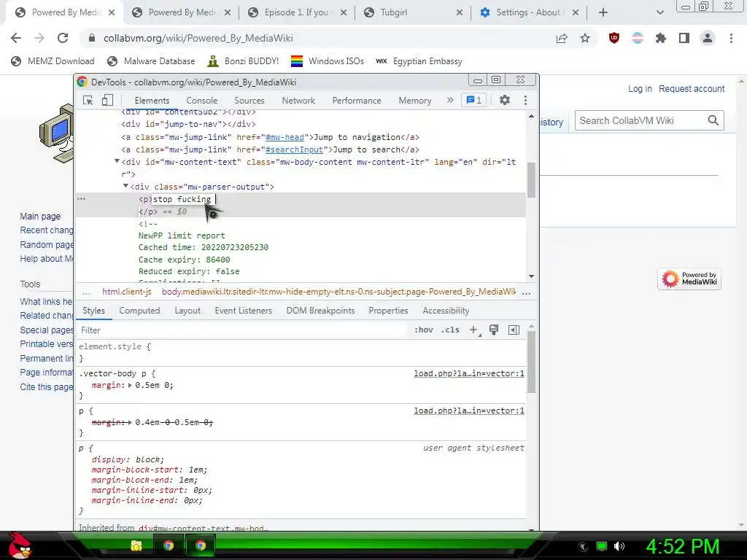Toggle the :hov element state pane

tap(424, 330)
